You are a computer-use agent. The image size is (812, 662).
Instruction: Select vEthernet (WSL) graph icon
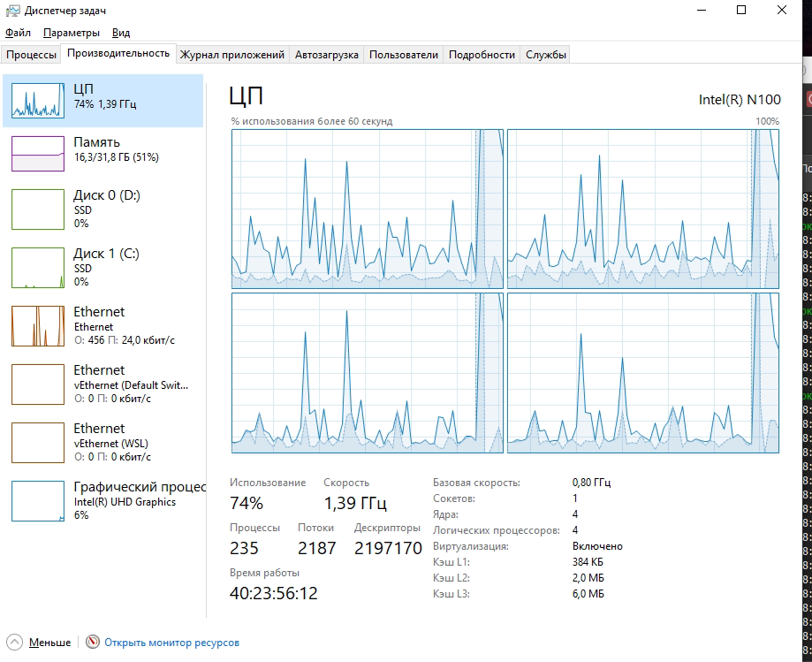[38, 442]
